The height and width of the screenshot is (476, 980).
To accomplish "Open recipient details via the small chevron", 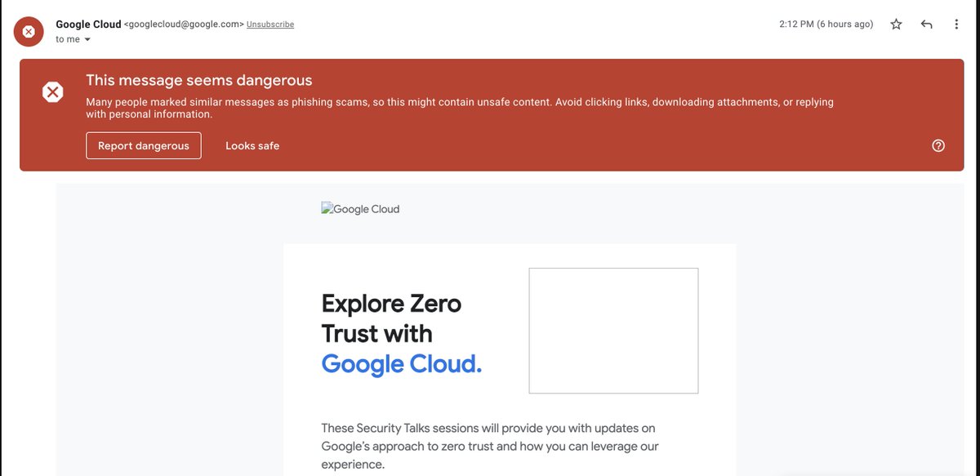I will (87, 38).
